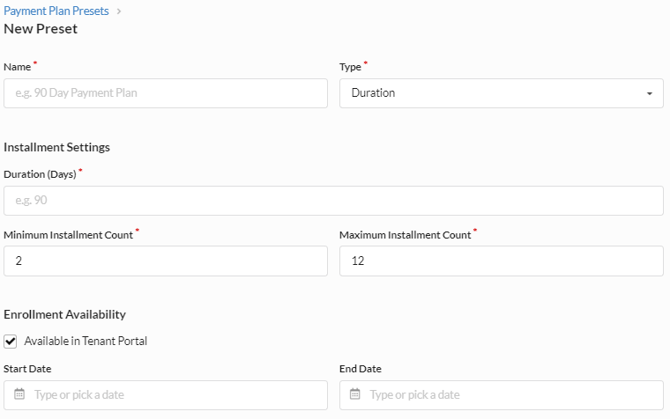
Task: Click the Installment Settings section heading
Action: tap(57, 147)
